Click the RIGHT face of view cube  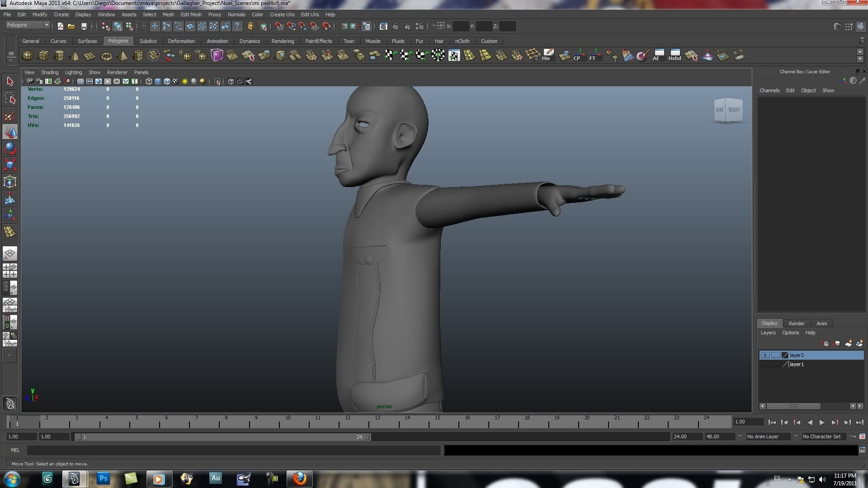point(734,110)
